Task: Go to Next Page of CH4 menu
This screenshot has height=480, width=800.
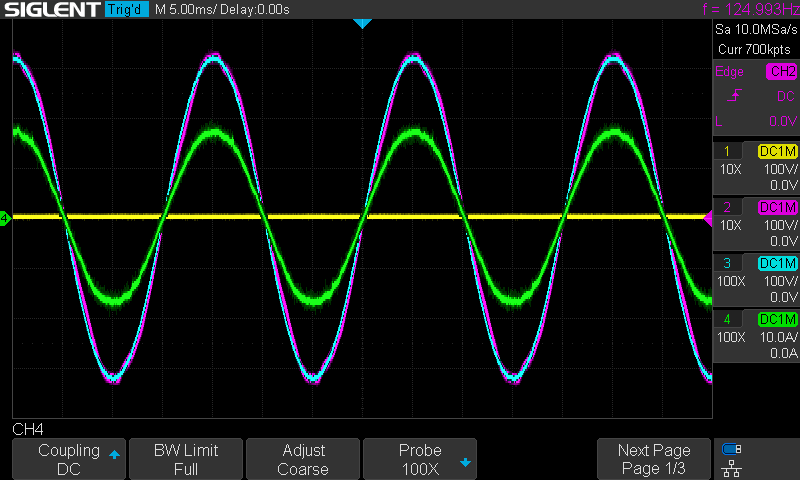Action: [654, 459]
